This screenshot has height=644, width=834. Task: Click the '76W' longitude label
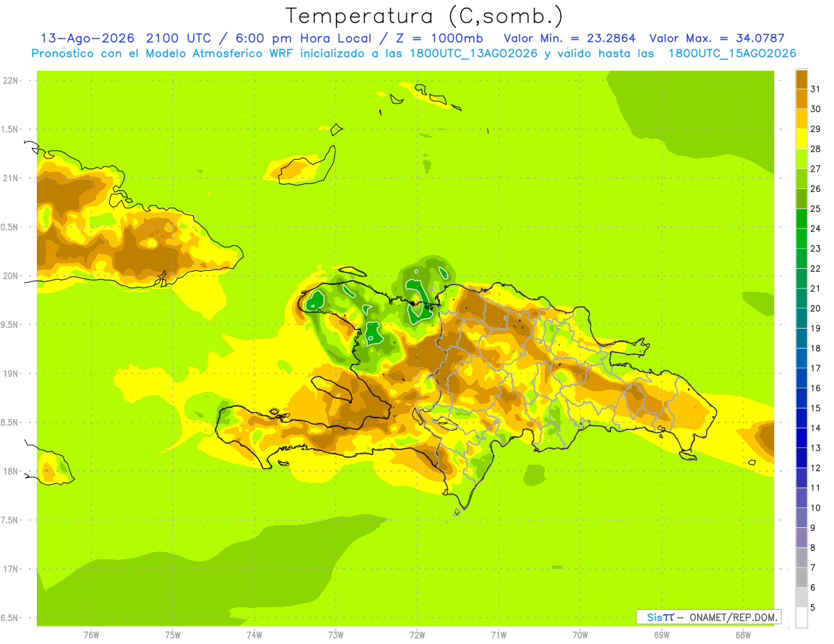click(x=91, y=635)
